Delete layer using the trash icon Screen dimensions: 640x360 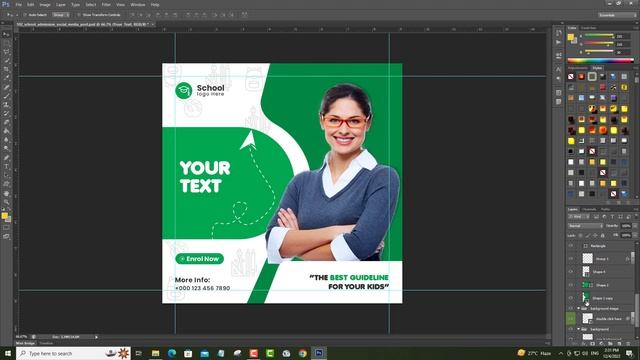coord(628,343)
